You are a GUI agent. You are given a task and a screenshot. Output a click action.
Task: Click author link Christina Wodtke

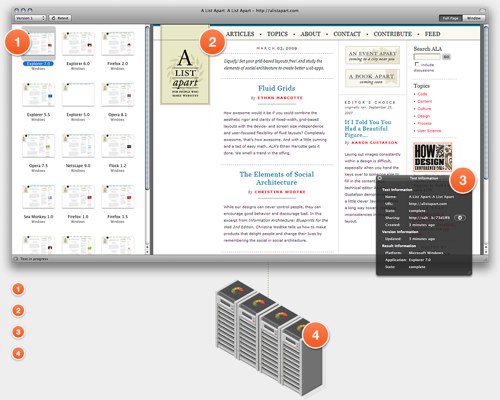click(280, 192)
